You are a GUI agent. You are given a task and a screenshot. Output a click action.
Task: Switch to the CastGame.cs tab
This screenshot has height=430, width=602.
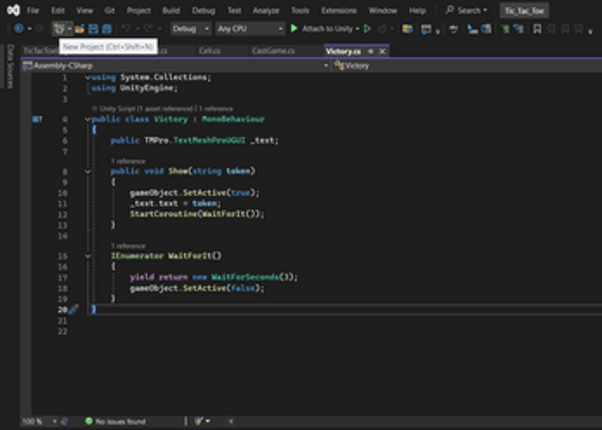[x=273, y=51]
